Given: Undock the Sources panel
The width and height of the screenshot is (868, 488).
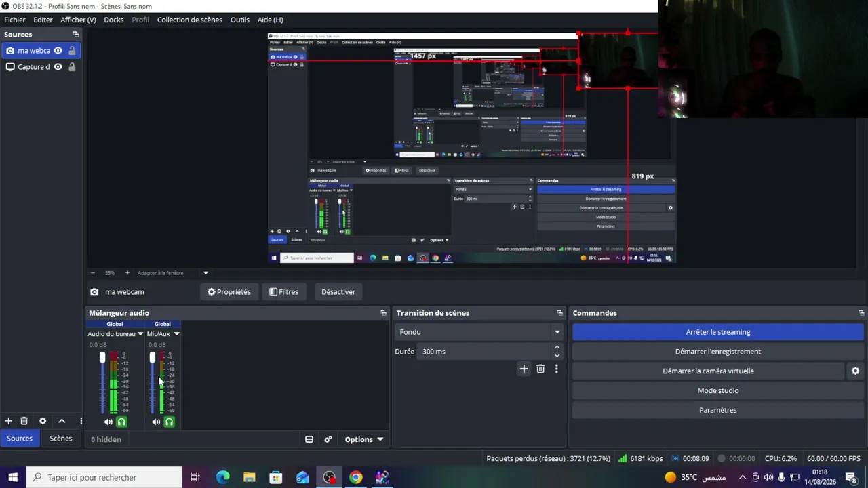Looking at the screenshot, I should pyautogui.click(x=75, y=34).
